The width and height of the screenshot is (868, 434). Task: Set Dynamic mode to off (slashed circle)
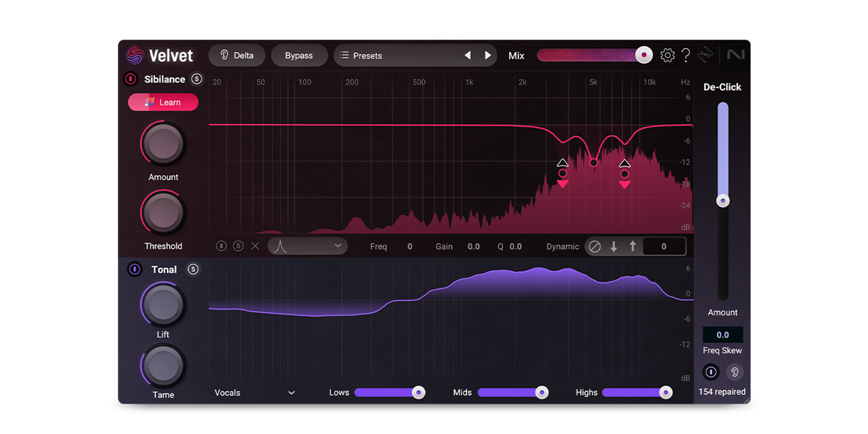click(595, 246)
